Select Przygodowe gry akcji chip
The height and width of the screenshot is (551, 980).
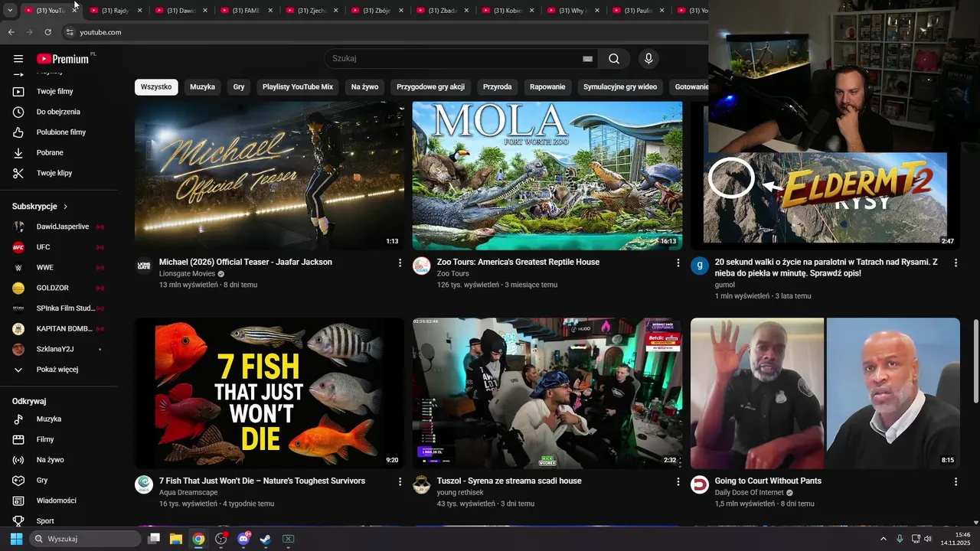pyautogui.click(x=430, y=87)
